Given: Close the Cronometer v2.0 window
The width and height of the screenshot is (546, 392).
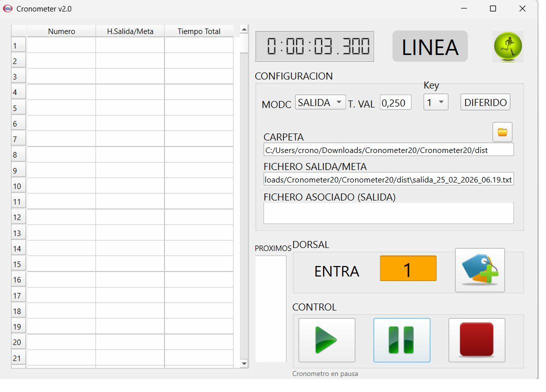Looking at the screenshot, I should point(522,8).
